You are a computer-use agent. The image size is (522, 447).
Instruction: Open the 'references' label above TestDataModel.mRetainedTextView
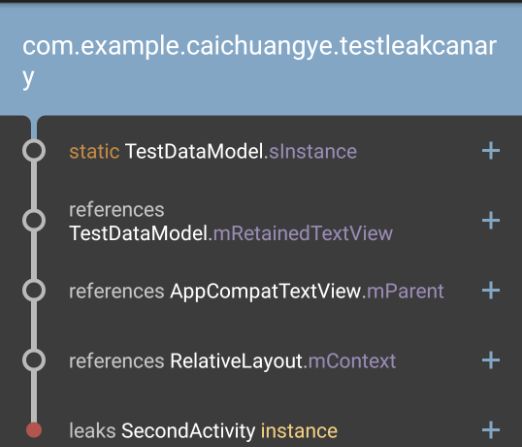pos(117,210)
